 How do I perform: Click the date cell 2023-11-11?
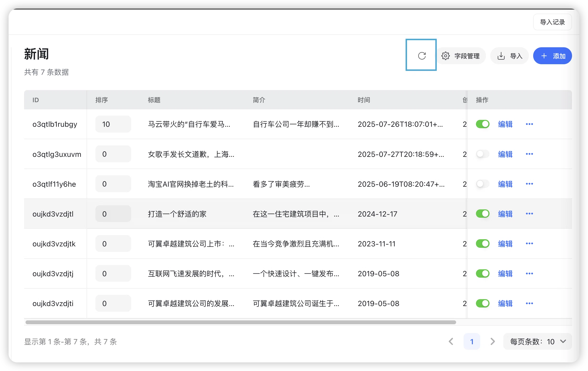tap(377, 244)
